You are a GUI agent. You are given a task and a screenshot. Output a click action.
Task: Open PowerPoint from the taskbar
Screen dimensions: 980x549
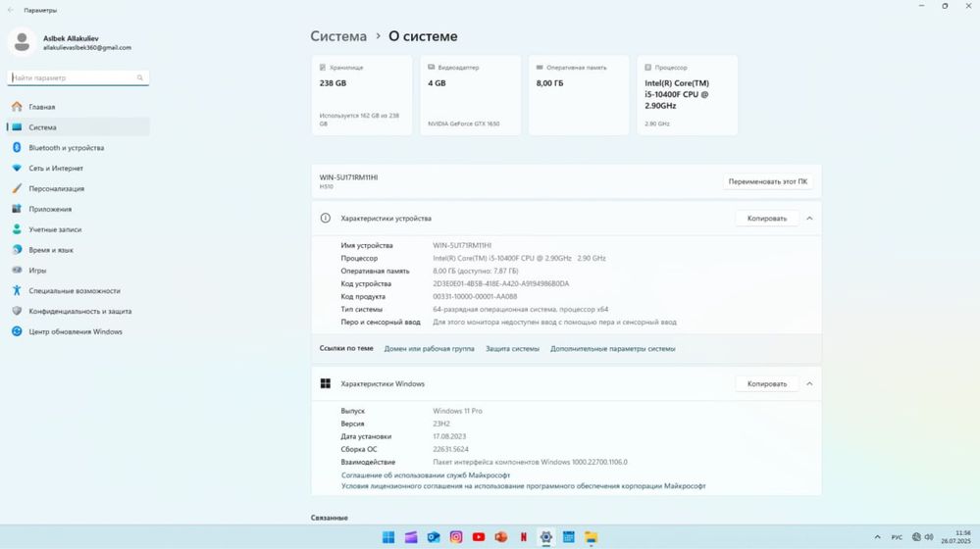[501, 537]
